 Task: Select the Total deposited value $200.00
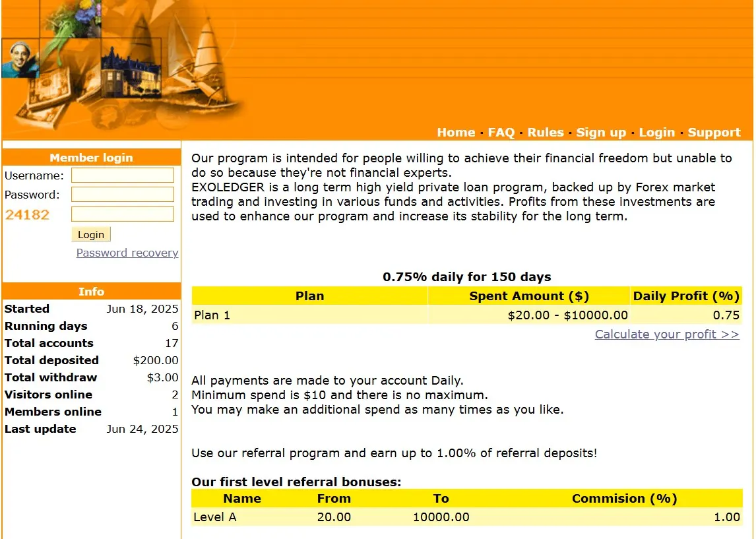tap(155, 361)
